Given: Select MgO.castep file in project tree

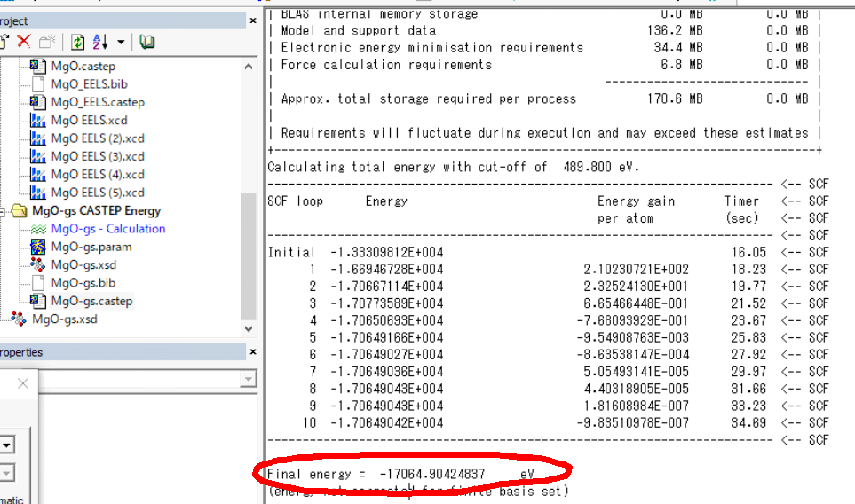Looking at the screenshot, I should coord(83,66).
